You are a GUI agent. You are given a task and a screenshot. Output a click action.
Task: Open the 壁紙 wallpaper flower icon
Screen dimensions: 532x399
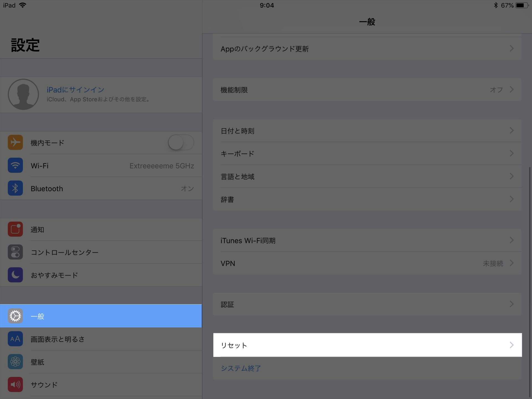click(x=15, y=362)
